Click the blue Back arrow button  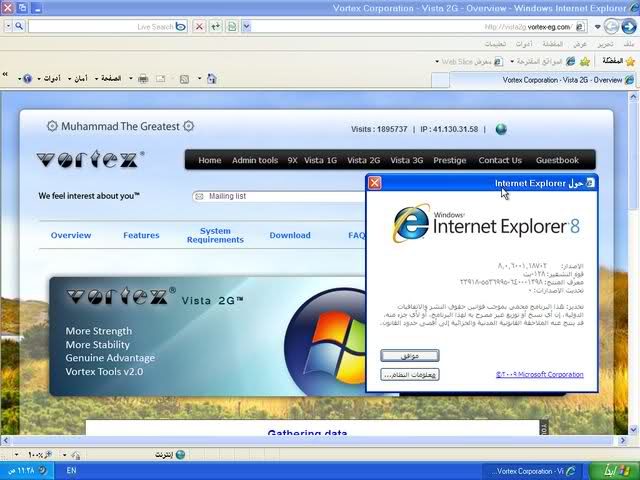tap(629, 27)
